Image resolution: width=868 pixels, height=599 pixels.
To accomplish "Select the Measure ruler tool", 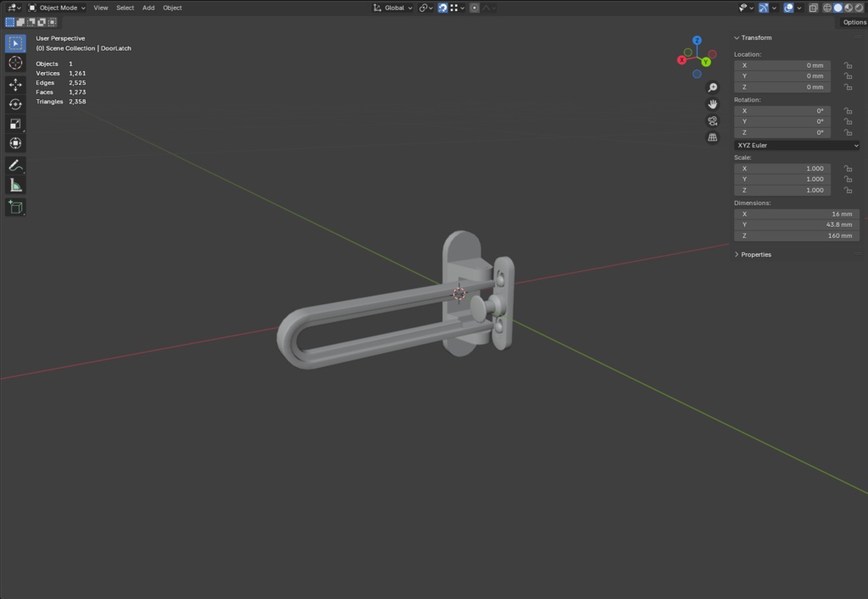I will point(15,186).
